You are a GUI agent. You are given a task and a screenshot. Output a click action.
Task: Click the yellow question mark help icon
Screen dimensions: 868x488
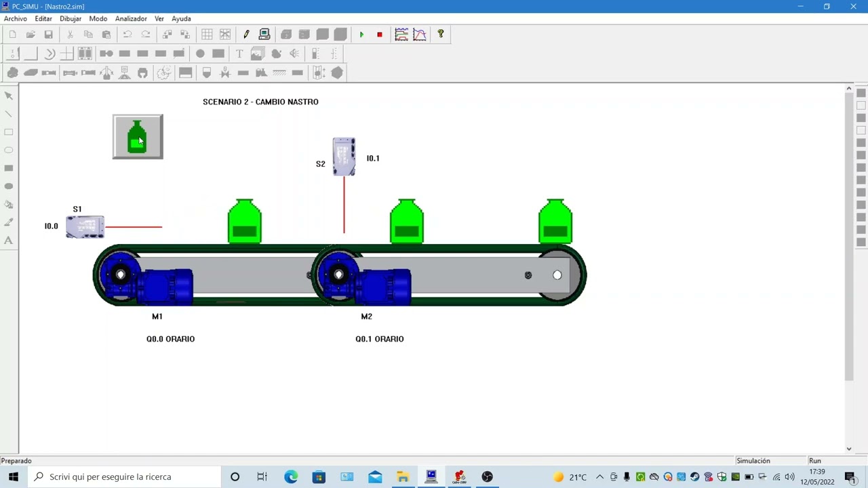coord(441,34)
